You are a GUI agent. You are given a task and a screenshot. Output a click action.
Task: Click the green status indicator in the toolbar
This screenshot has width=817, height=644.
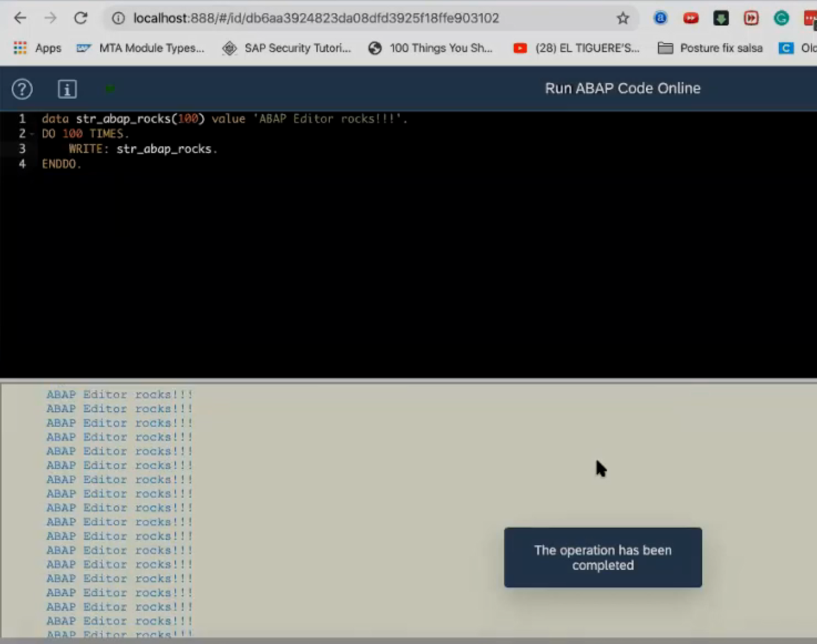click(110, 88)
